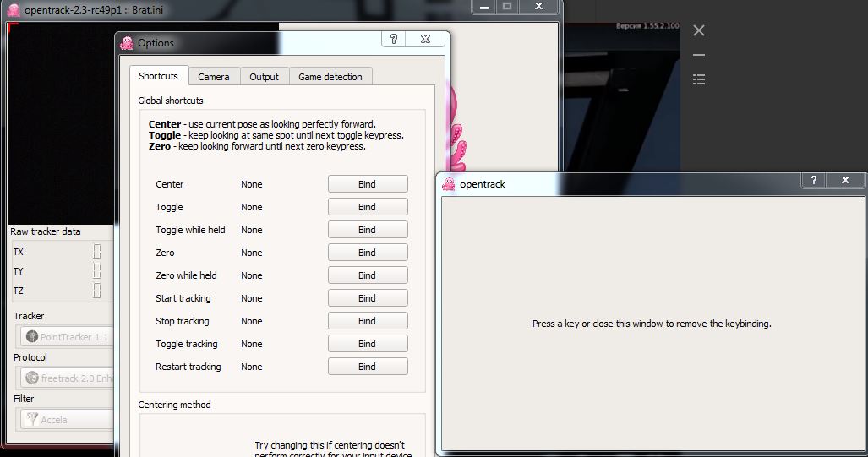This screenshot has width=868, height=457.
Task: Click the TX raw data value box
Action: tap(97, 252)
